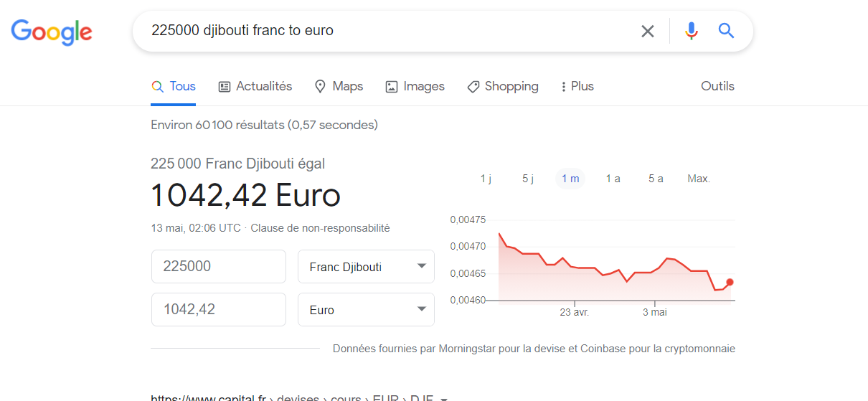Click the red endpoint on the chart

tap(730, 282)
